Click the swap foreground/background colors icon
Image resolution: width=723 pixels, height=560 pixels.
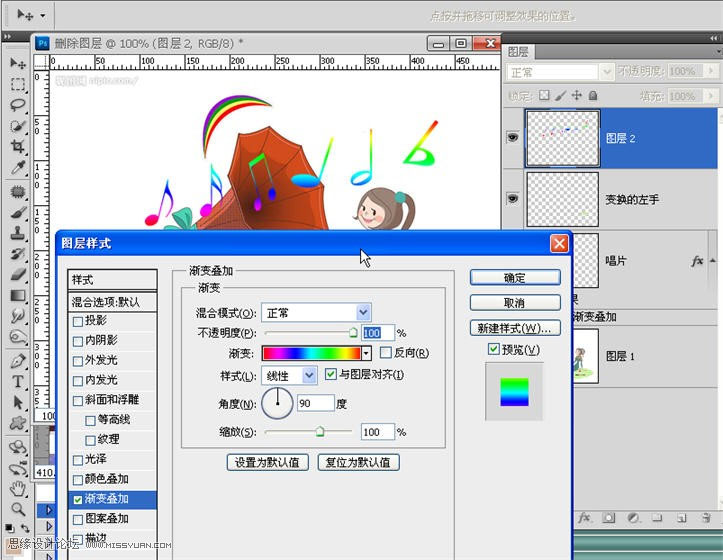click(x=25, y=528)
